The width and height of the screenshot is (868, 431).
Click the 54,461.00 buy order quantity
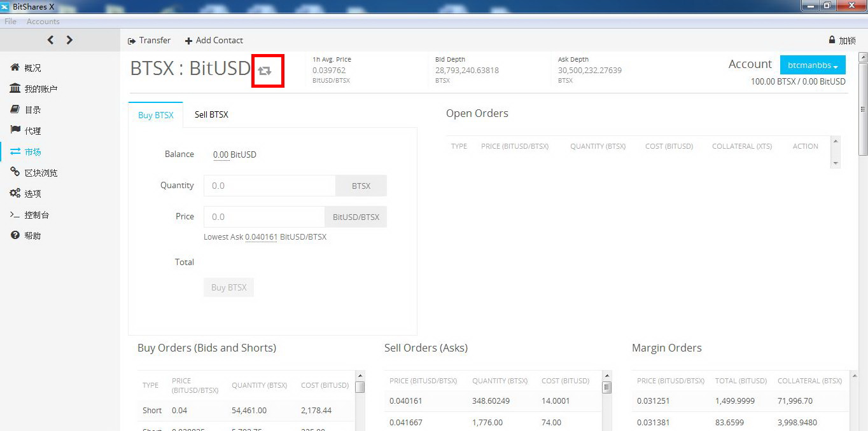[x=249, y=411]
